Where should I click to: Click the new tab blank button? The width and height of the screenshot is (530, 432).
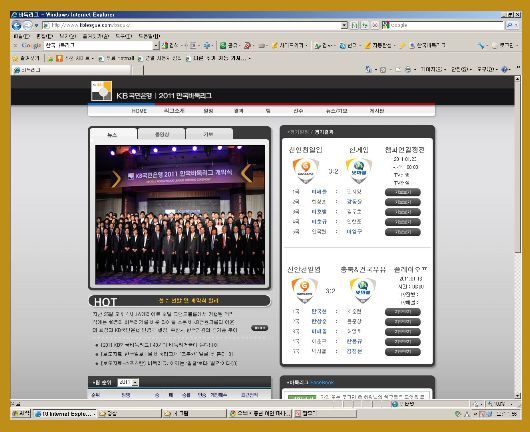point(137,70)
